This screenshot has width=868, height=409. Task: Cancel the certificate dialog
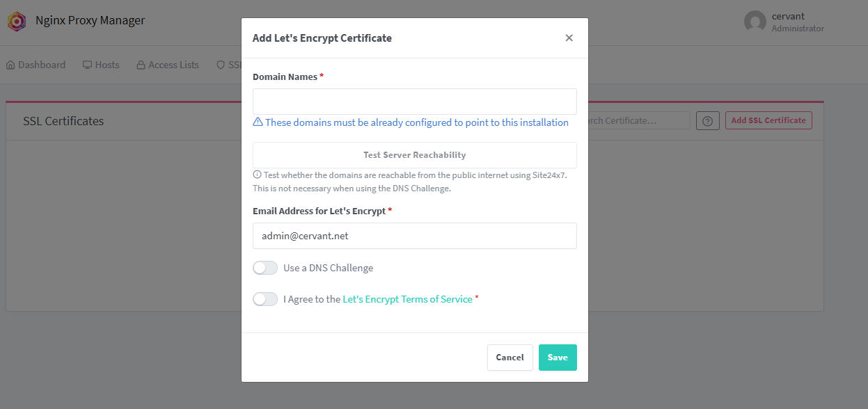(510, 358)
